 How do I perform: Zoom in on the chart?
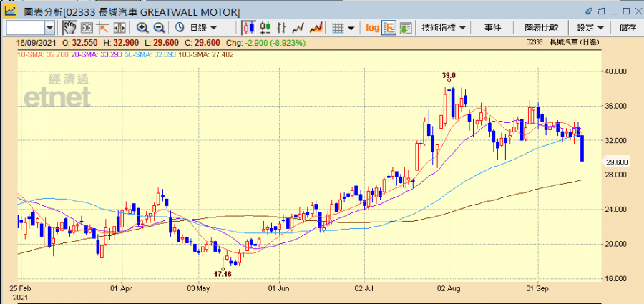142,27
